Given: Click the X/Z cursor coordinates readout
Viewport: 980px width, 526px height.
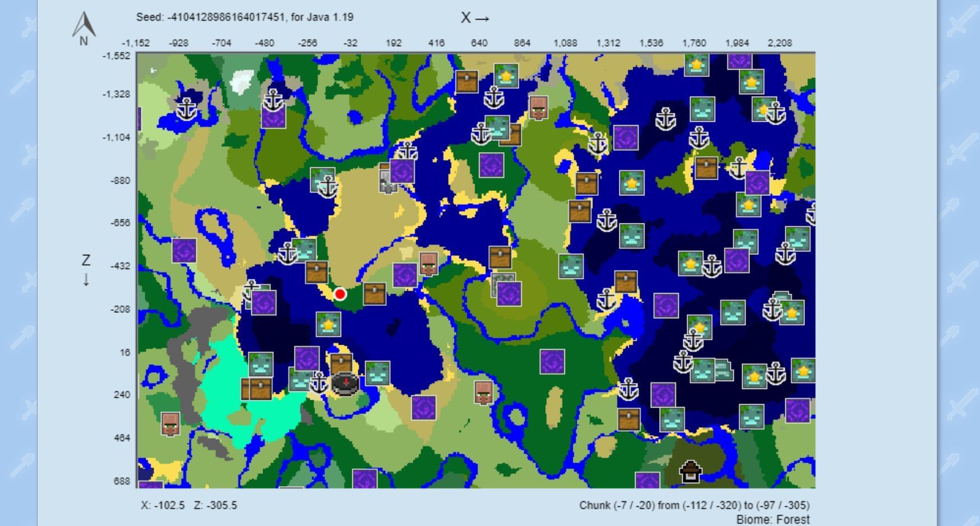Looking at the screenshot, I should click(x=189, y=505).
